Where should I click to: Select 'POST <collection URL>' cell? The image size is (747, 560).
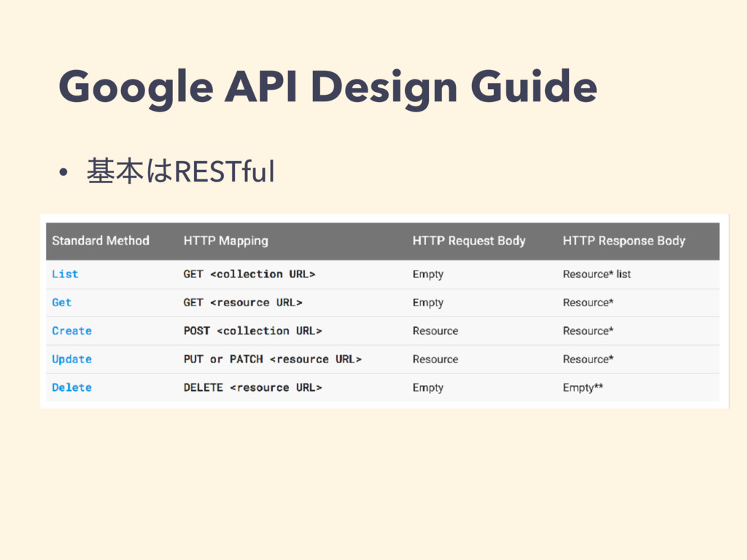pyautogui.click(x=252, y=331)
